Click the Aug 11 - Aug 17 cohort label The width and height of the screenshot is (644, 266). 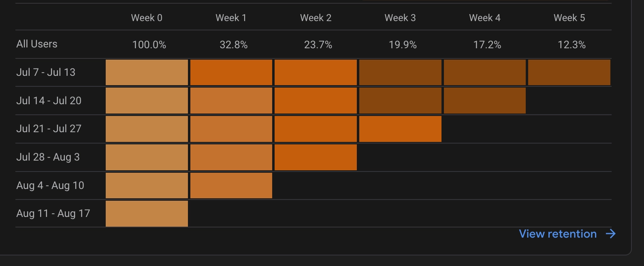click(53, 214)
